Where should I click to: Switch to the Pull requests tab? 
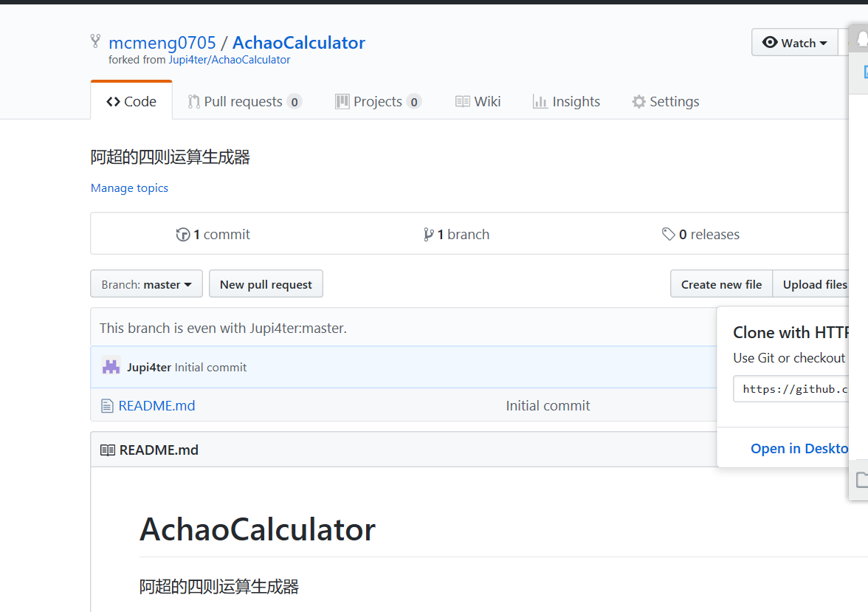click(244, 102)
